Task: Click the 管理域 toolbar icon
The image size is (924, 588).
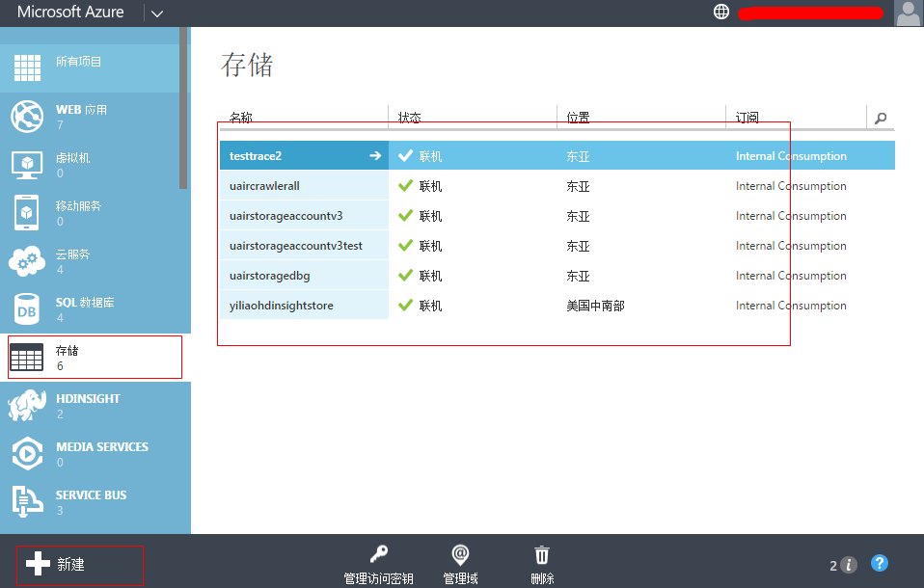Action: [459, 563]
